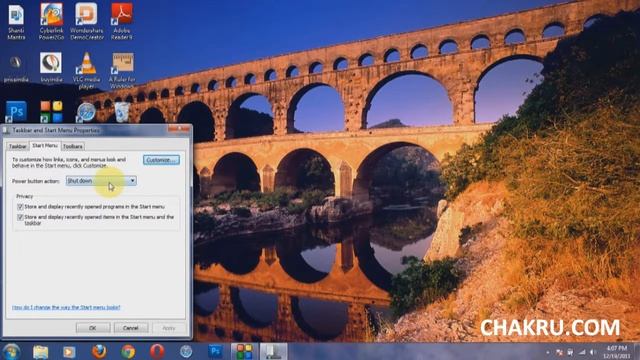Image resolution: width=640 pixels, height=360 pixels.
Task: Click the Customize... button
Action: pos(161,160)
